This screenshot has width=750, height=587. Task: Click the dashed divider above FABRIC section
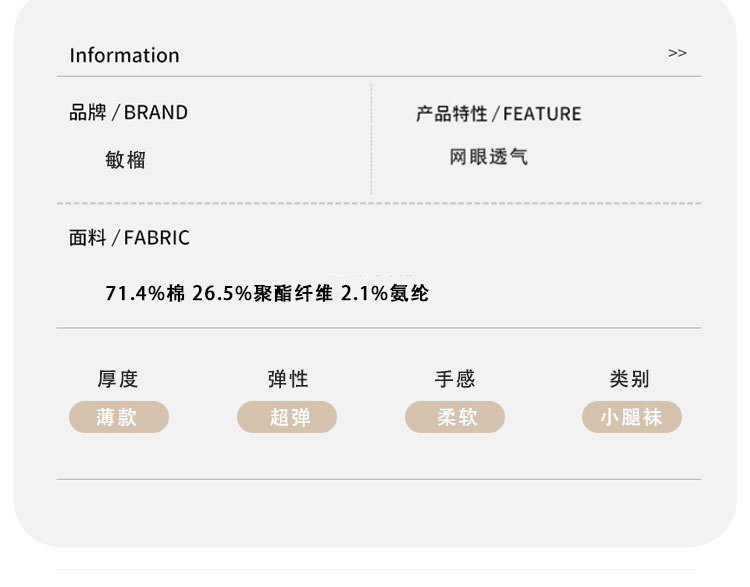pyautogui.click(x=378, y=203)
